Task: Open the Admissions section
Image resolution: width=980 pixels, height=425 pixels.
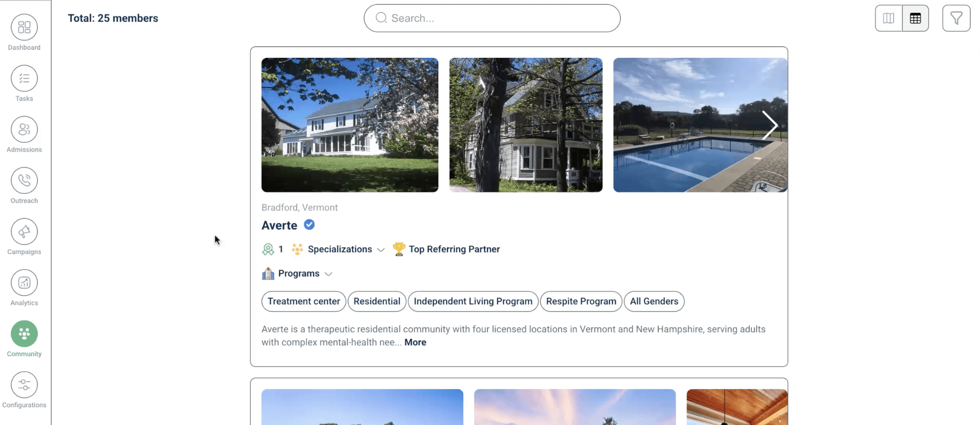Action: click(x=24, y=130)
